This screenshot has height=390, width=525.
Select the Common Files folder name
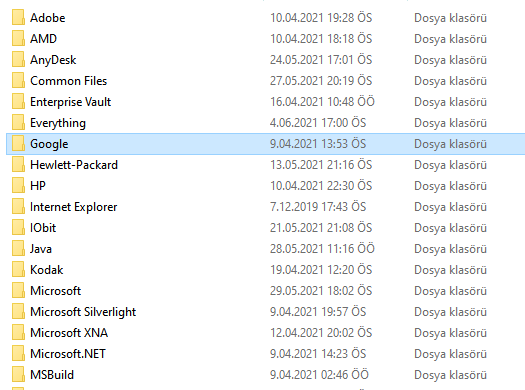pyautogui.click(x=69, y=81)
